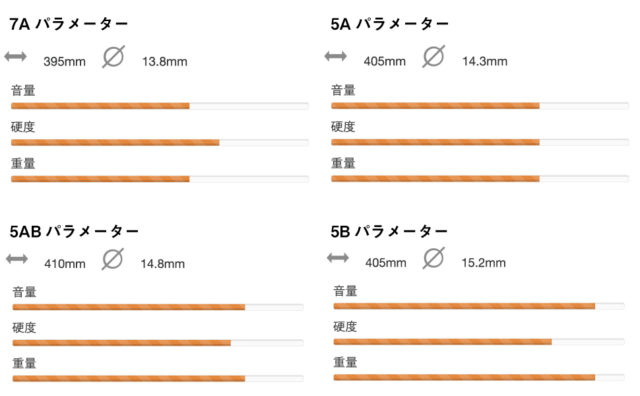Click the 7A diameter symbol icon
Viewport: 640px width, 396px height.
pos(113,56)
